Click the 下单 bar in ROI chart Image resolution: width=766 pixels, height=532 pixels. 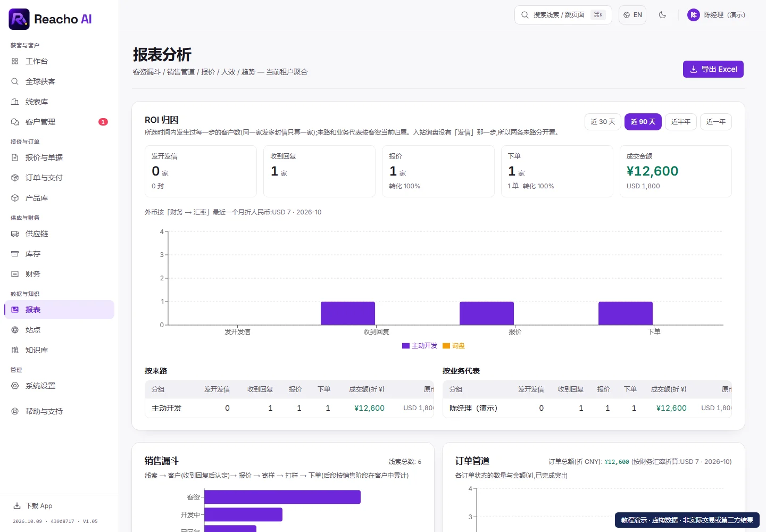(626, 313)
